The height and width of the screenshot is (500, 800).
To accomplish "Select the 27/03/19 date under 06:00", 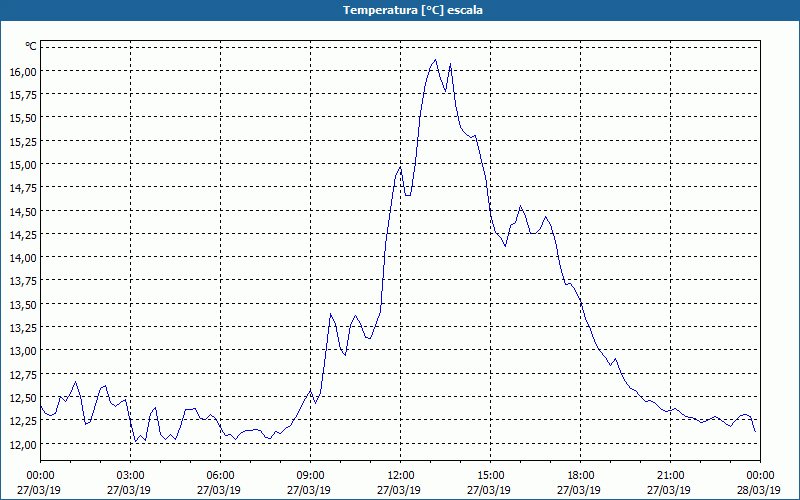I will (220, 490).
